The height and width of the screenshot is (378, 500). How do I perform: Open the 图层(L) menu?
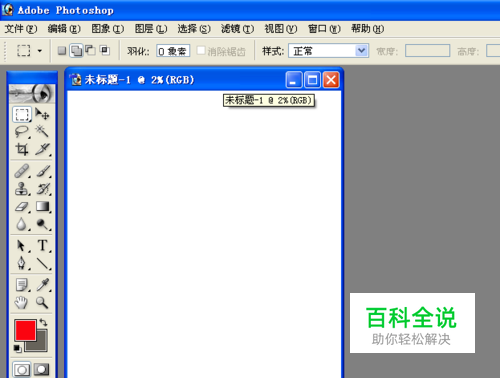click(151, 29)
